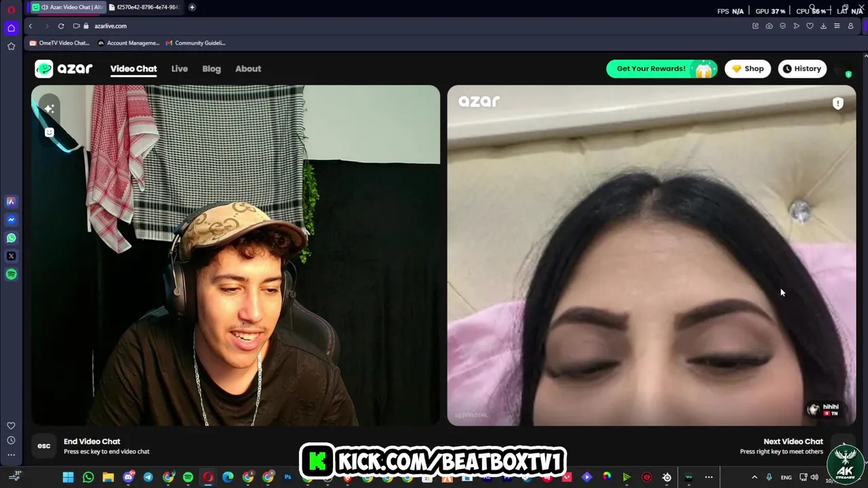Open Telegram from taskbar
Screen dimensions: 868x488
point(148,477)
